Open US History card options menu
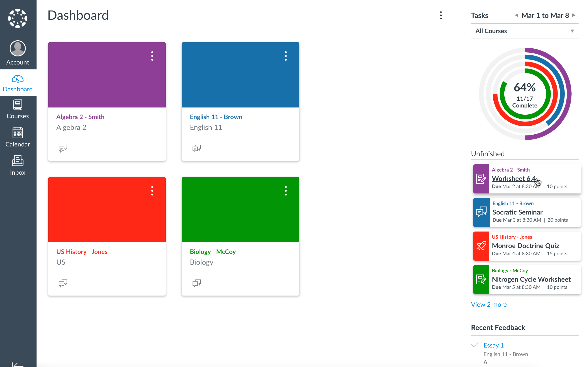 click(x=152, y=191)
